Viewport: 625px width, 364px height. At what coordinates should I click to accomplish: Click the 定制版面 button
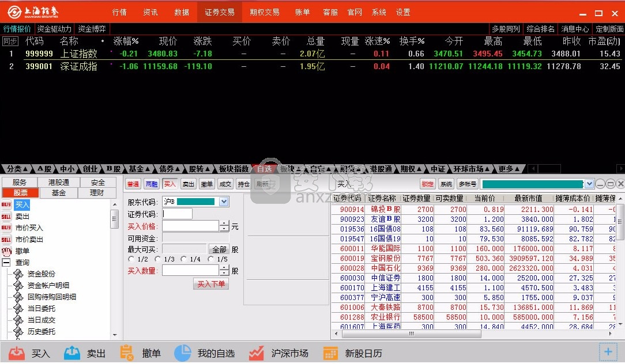(609, 29)
